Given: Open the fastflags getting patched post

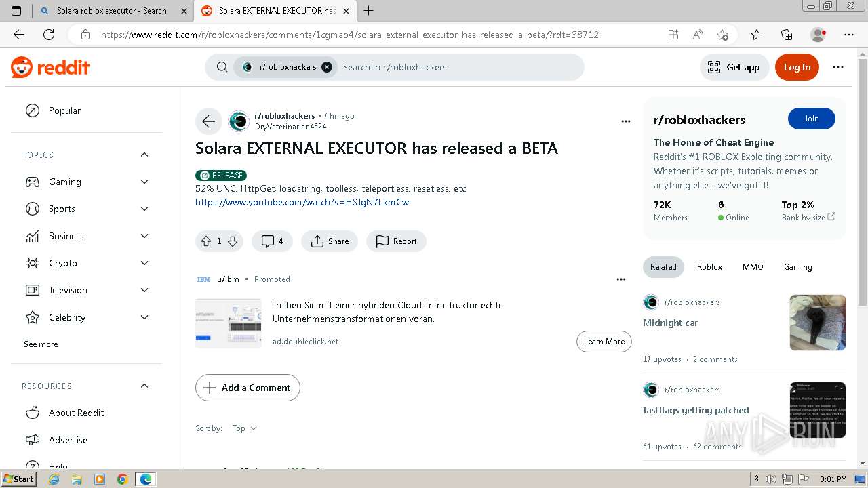Looking at the screenshot, I should [x=696, y=410].
